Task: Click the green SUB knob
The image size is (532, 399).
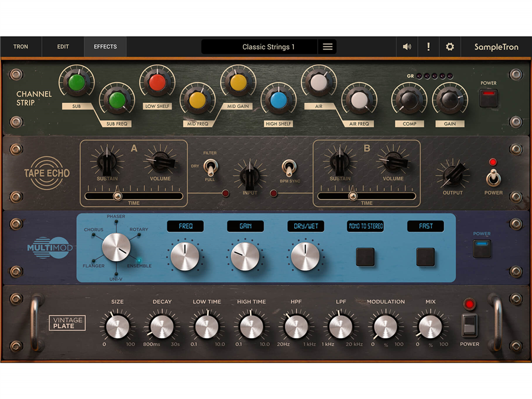Action: [x=76, y=82]
